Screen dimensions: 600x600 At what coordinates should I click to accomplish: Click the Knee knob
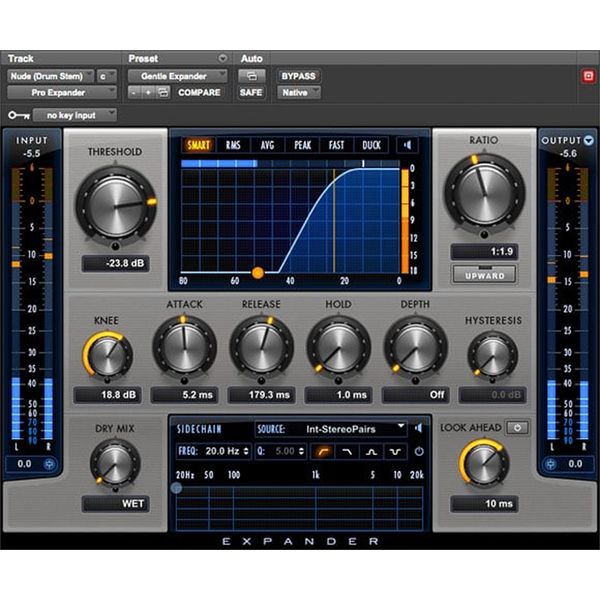108,356
